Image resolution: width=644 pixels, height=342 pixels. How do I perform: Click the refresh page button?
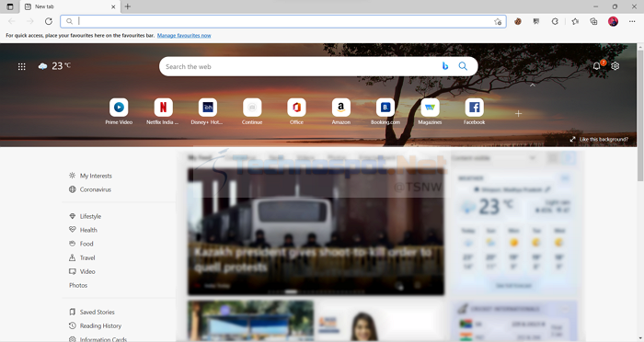click(49, 21)
